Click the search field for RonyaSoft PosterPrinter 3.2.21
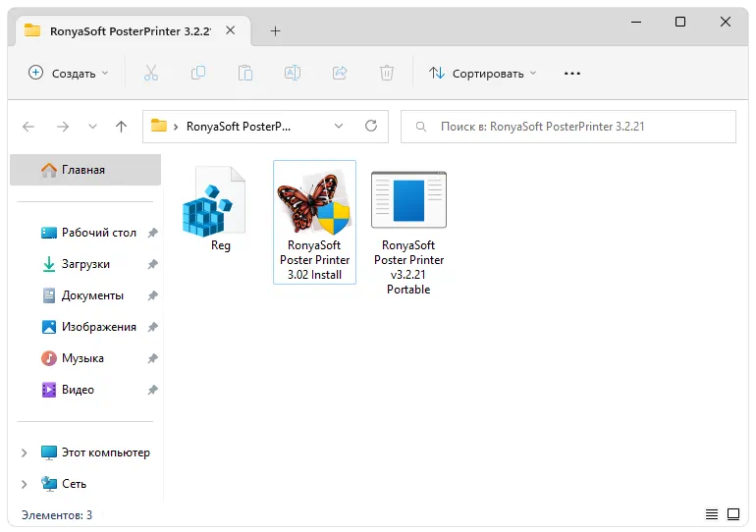This screenshot has height=532, width=756. click(567, 127)
